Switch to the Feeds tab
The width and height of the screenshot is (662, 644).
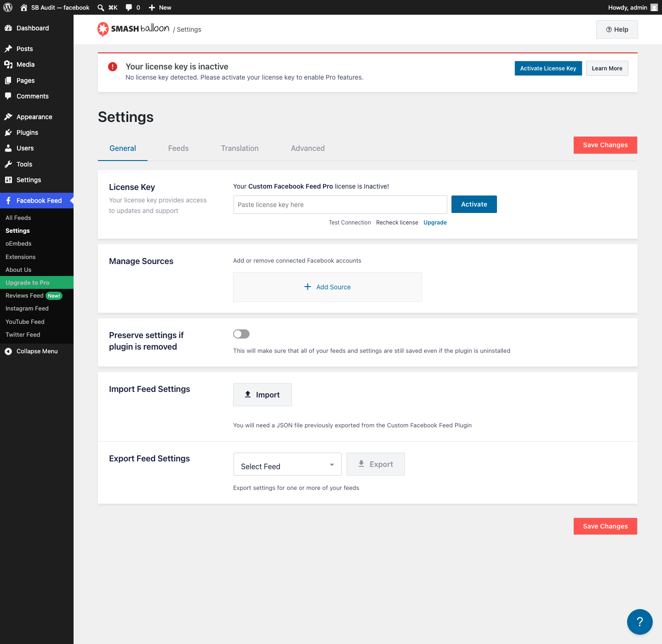click(178, 148)
